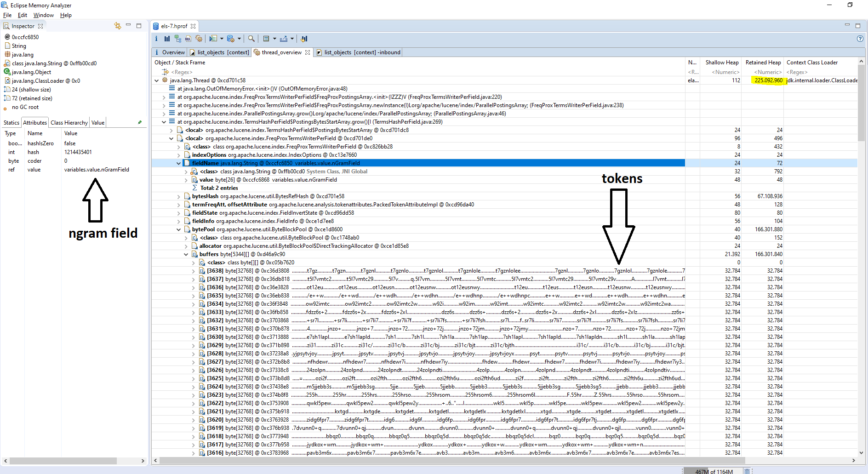
Task: Open the Window menu
Action: 43,15
